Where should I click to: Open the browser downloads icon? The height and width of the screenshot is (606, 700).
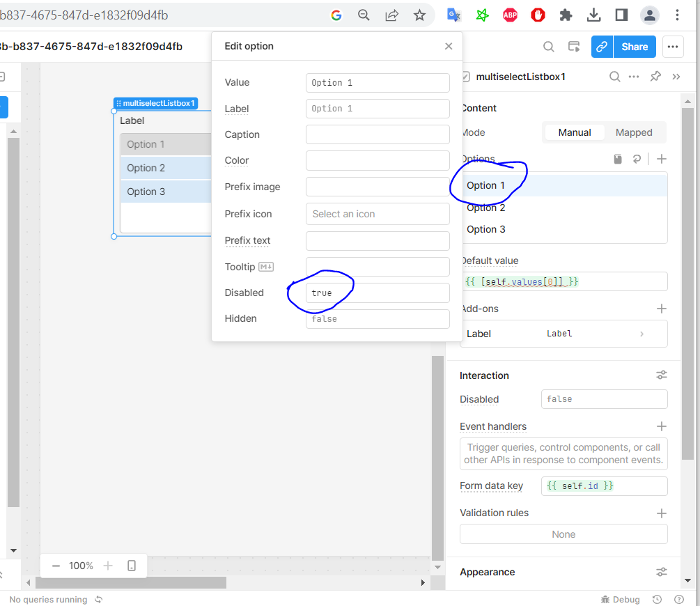593,15
